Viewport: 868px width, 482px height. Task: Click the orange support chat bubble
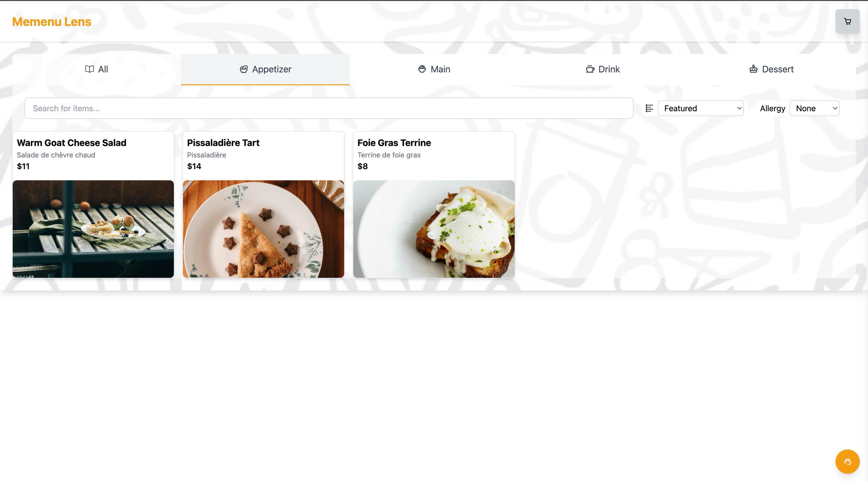coord(847,461)
